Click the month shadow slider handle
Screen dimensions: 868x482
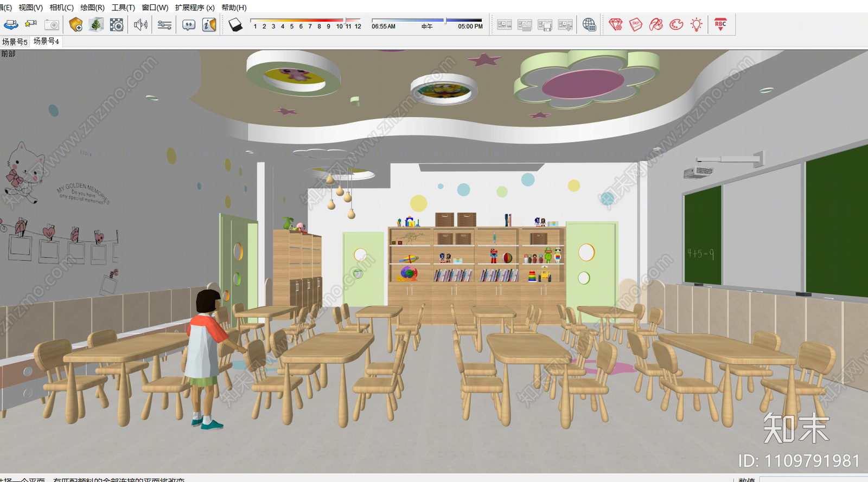tap(346, 21)
